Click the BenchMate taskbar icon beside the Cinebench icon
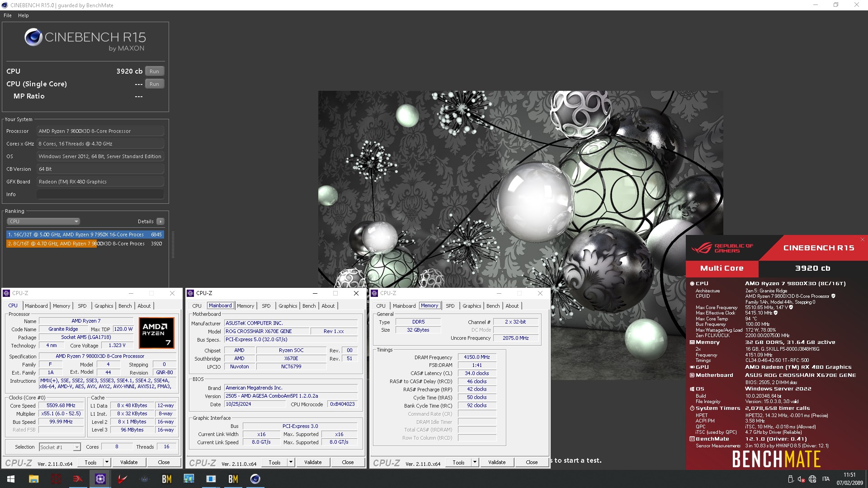 coord(233,479)
